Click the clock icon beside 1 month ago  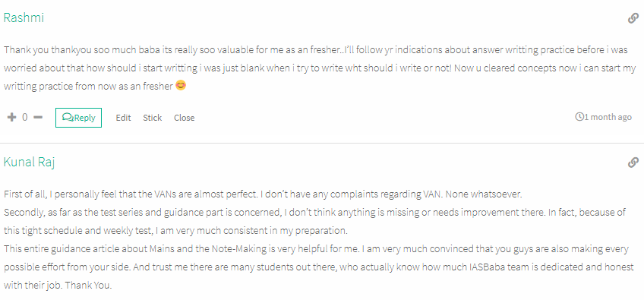click(x=579, y=117)
